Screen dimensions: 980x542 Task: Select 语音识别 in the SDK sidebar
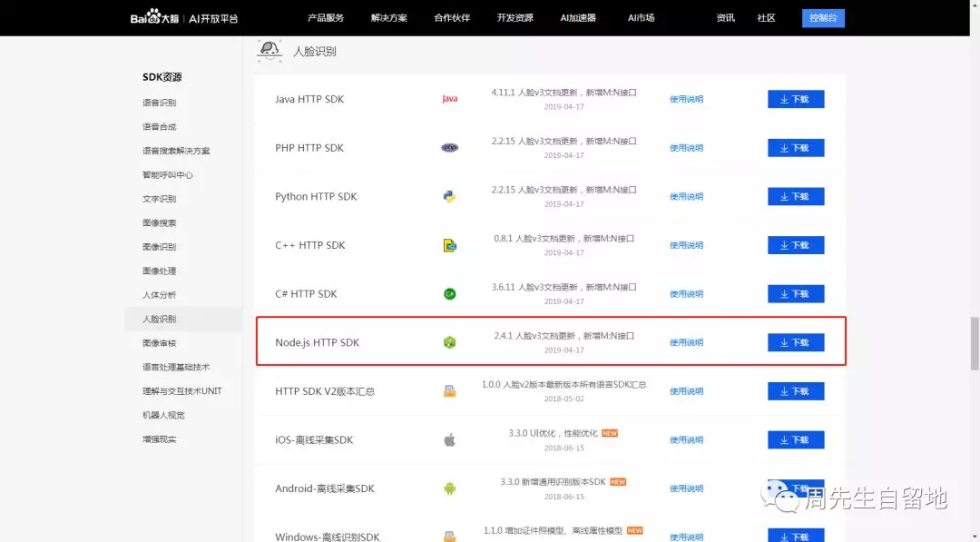click(159, 103)
